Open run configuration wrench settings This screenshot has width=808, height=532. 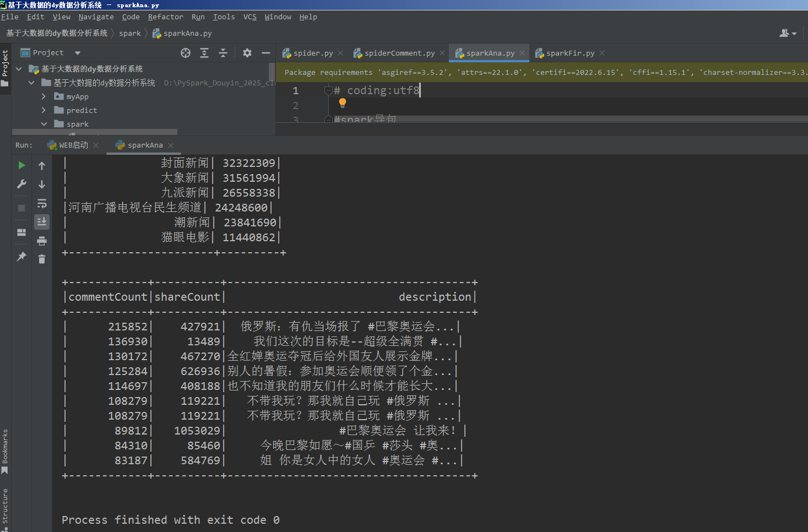coord(21,184)
